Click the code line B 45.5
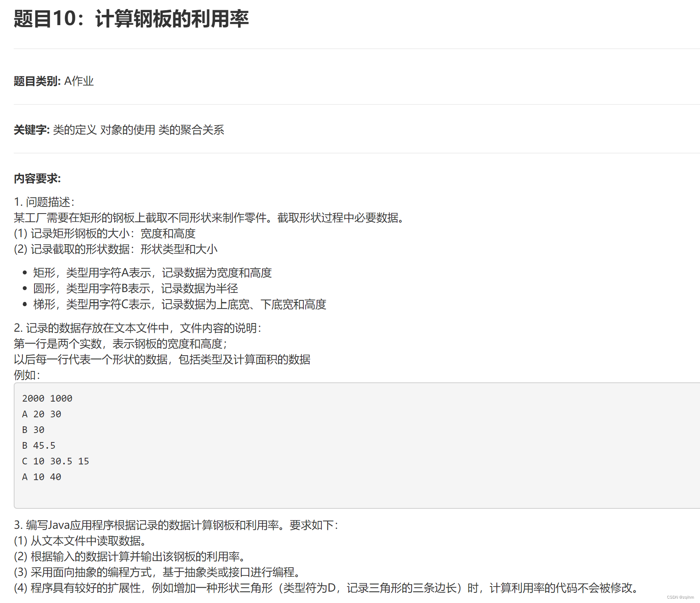This screenshot has height=603, width=700. click(39, 445)
